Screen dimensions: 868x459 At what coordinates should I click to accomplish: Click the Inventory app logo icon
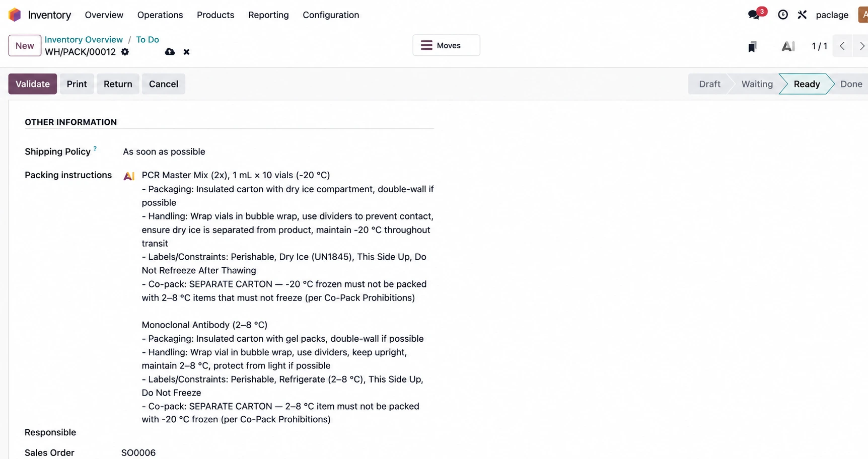click(x=15, y=15)
